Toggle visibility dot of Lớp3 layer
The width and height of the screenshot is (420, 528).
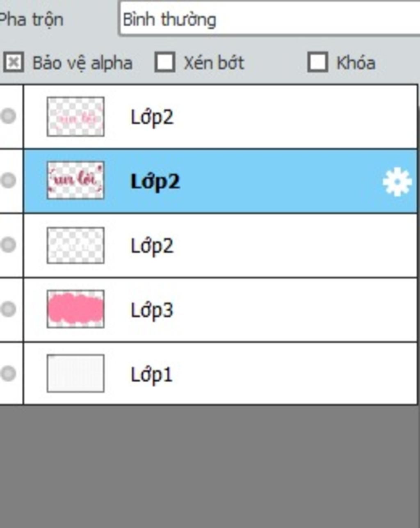click(8, 309)
